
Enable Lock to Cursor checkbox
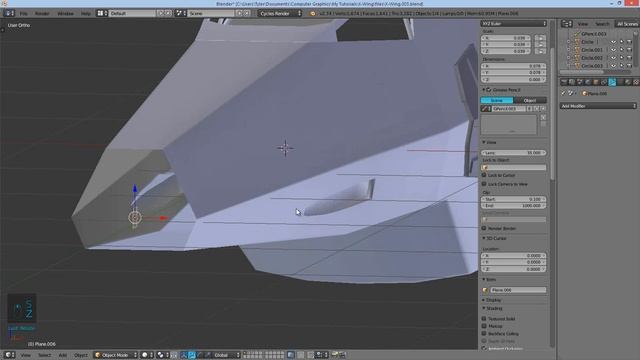484,175
